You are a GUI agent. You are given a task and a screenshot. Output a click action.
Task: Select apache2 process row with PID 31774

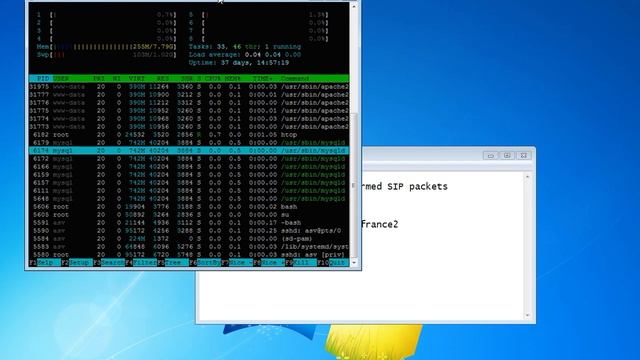(189, 119)
